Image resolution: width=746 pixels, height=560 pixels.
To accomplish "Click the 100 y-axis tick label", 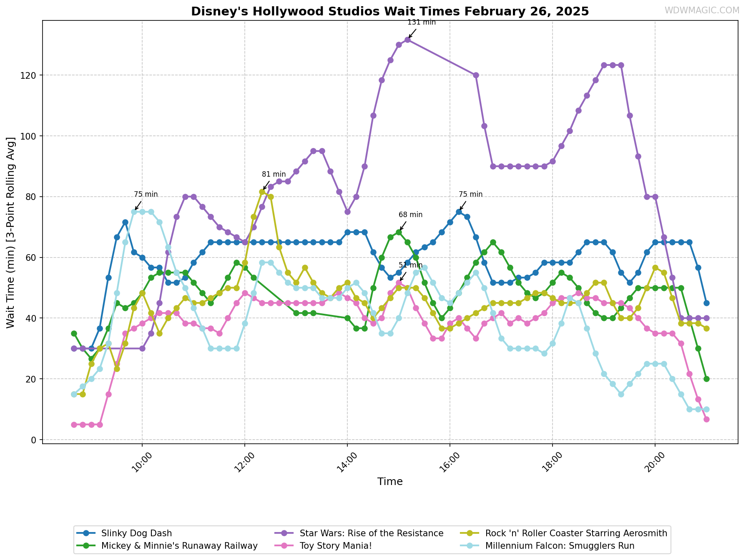I will click(29, 136).
